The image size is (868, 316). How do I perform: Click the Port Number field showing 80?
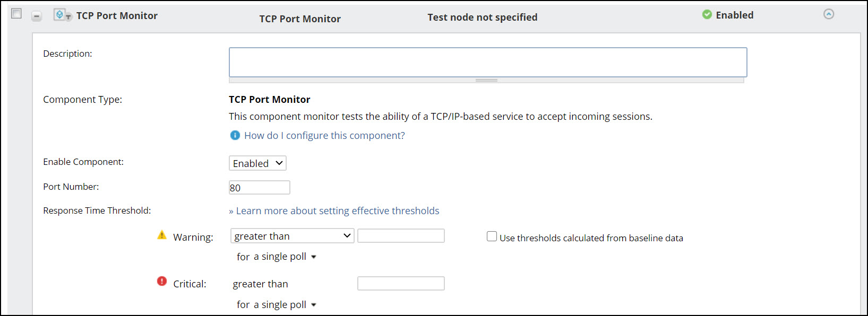[x=260, y=188]
